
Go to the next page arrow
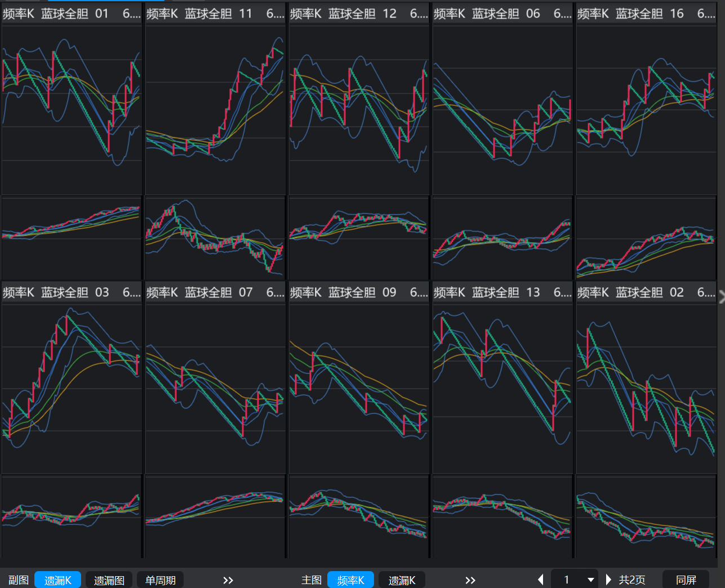pos(608,580)
